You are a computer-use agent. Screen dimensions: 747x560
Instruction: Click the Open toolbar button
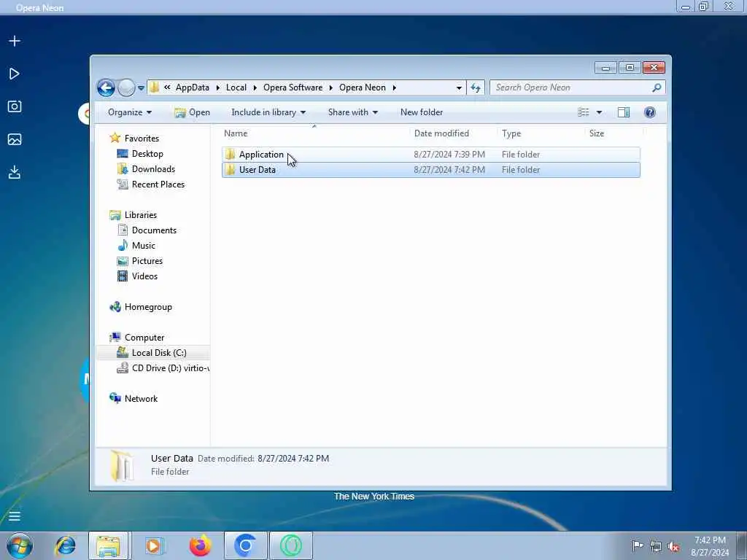(x=192, y=112)
